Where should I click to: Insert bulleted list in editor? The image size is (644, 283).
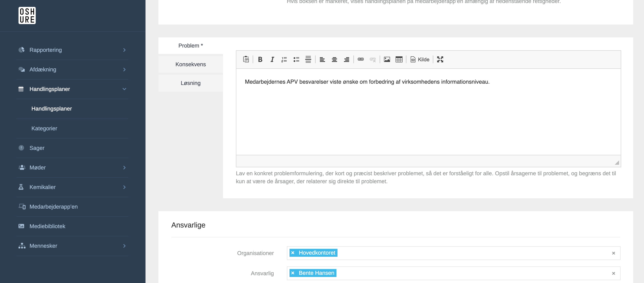[x=296, y=59]
